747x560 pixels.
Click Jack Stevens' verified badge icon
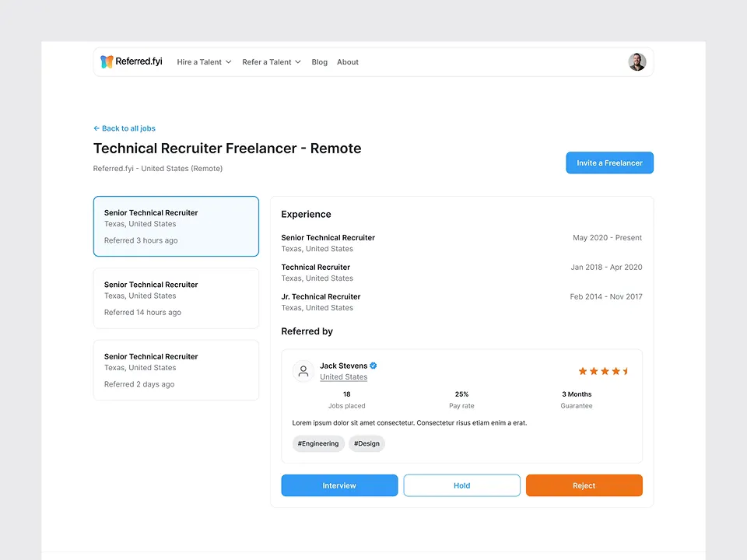[x=373, y=366]
